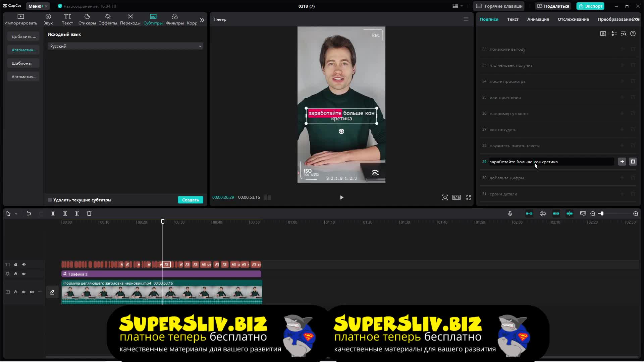Open the Исходный язык Русский dropdown
Screen dimensions: 644x362
(x=125, y=46)
